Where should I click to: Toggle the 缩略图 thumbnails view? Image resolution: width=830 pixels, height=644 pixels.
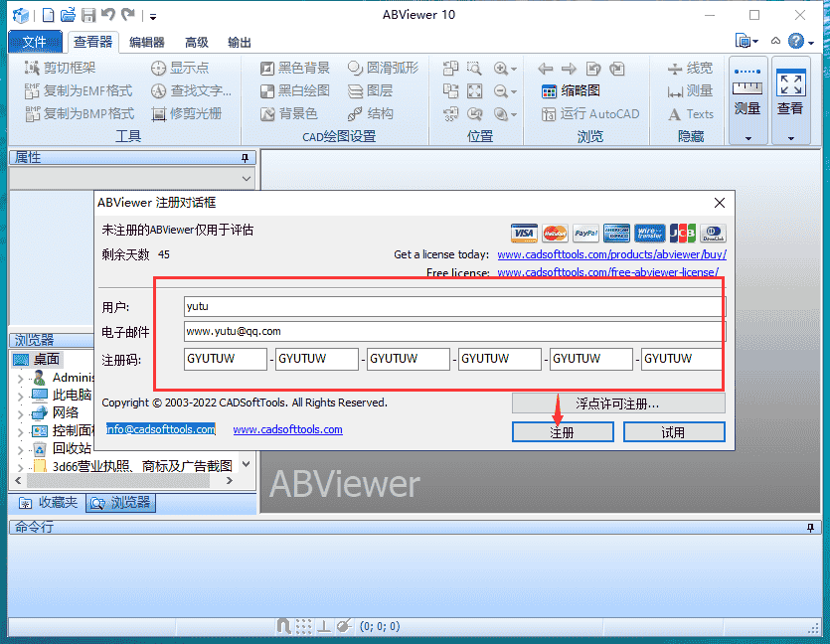pos(571,91)
